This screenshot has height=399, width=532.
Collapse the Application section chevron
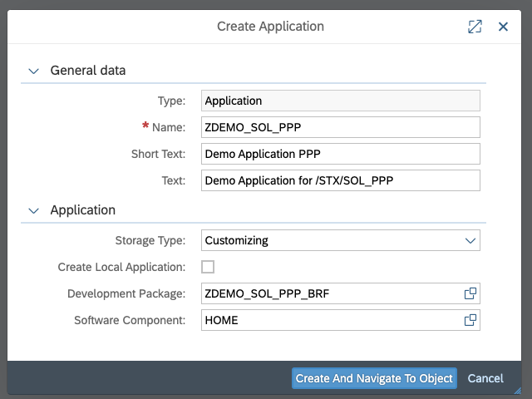pos(33,210)
